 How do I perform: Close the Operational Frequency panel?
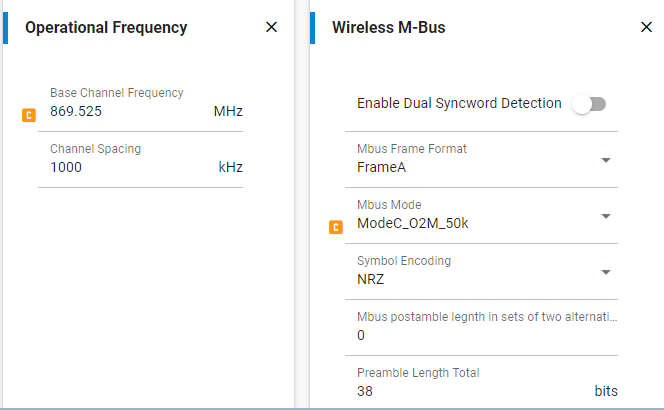[271, 27]
